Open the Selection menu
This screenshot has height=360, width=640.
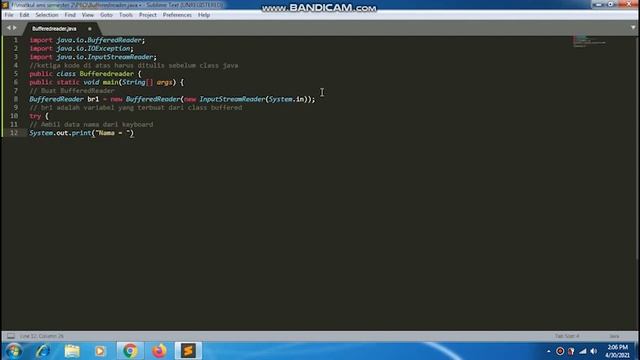(47, 15)
